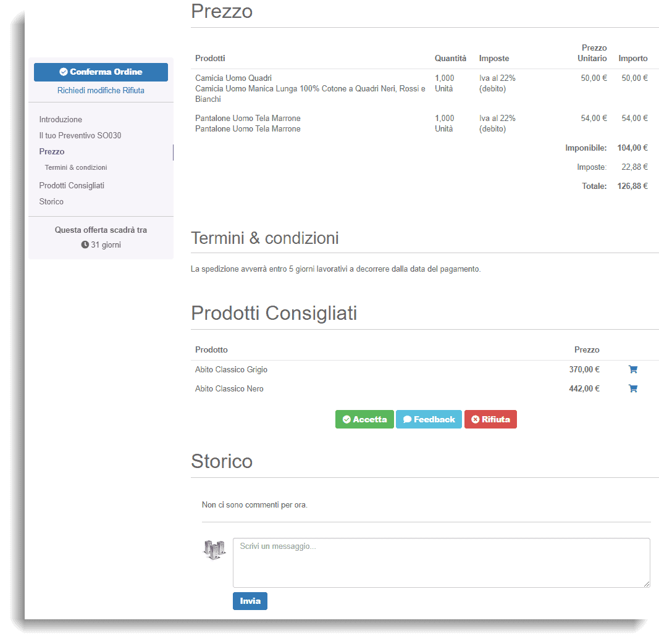Click the user avatar beside the message box
Image resolution: width=659 pixels, height=644 pixels.
(214, 550)
